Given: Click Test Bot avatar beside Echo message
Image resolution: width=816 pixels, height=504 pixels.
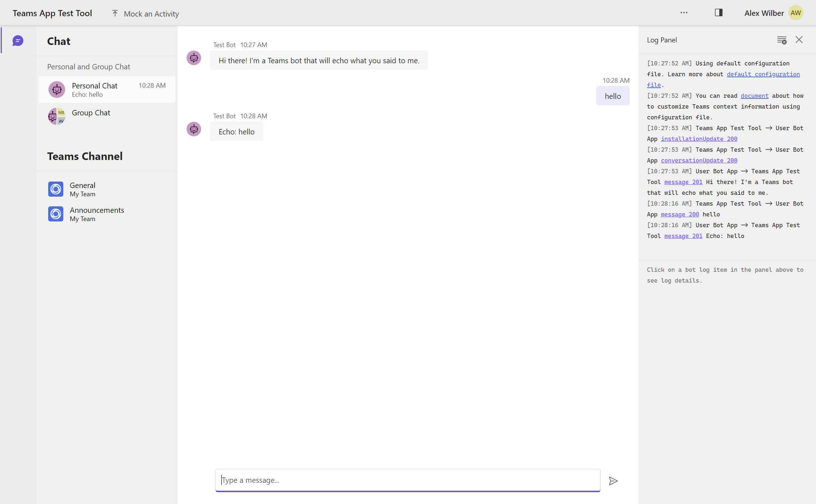Looking at the screenshot, I should pos(194,129).
